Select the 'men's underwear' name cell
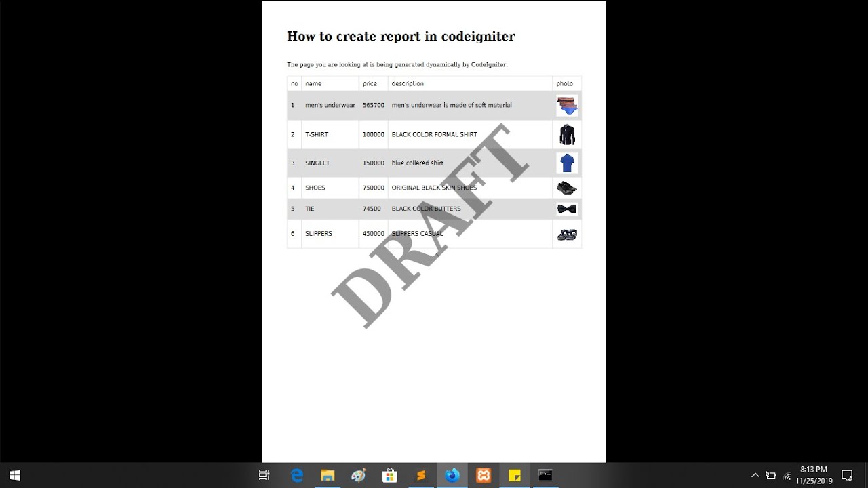This screenshot has height=488, width=868. point(330,105)
